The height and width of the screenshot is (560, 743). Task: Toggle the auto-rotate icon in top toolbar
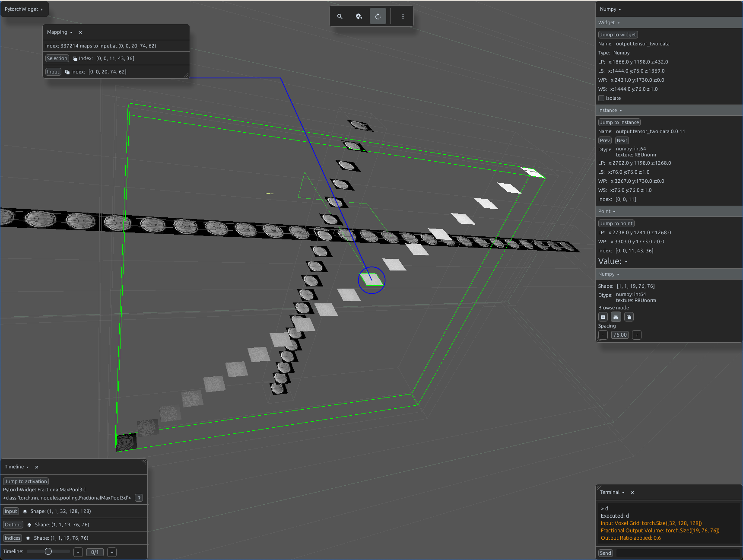point(378,16)
